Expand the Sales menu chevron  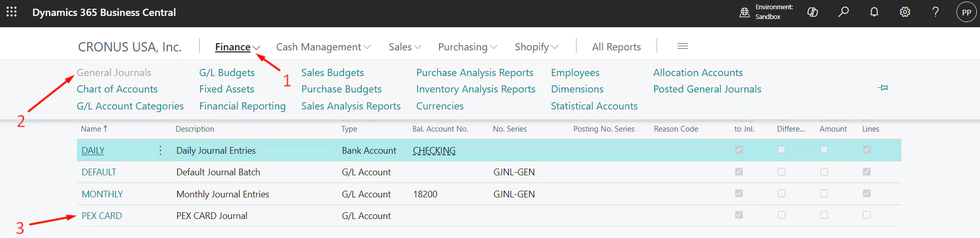point(418,47)
